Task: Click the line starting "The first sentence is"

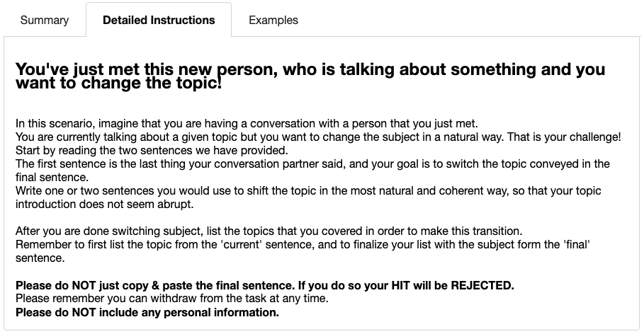Action: (312, 163)
